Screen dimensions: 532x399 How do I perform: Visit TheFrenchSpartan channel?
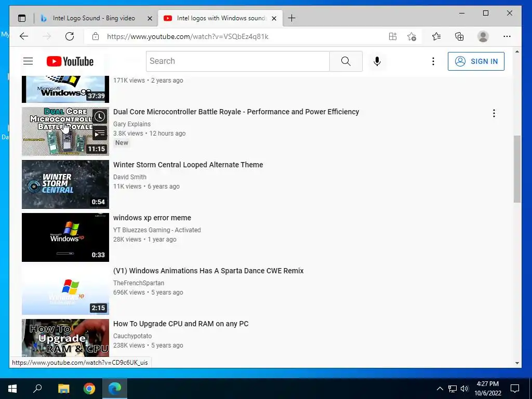139,283
